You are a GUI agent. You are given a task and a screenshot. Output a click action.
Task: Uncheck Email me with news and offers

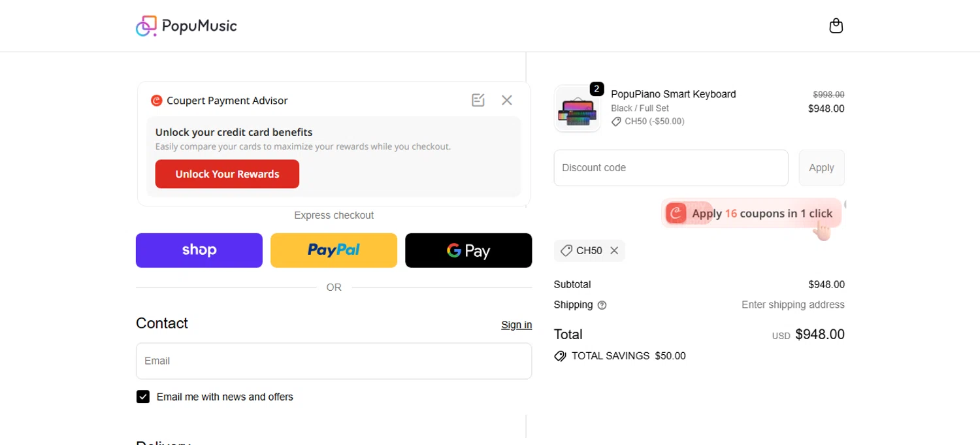pos(143,397)
